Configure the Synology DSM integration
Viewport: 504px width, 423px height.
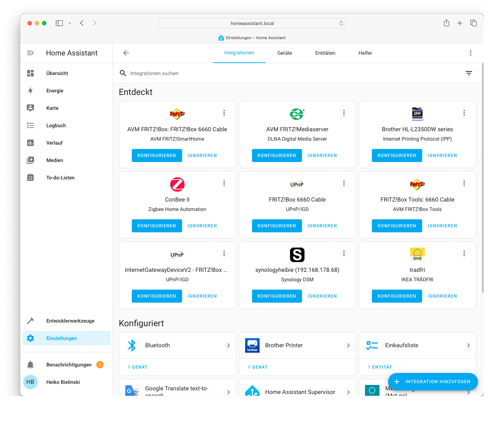click(x=277, y=296)
